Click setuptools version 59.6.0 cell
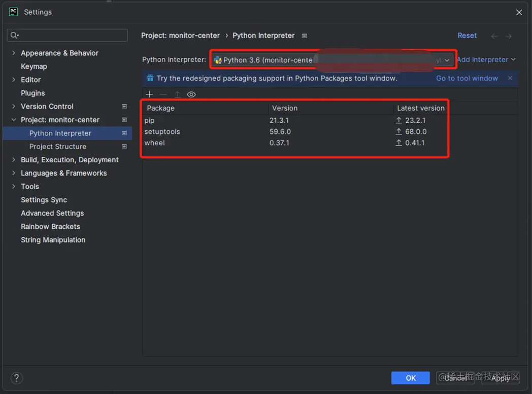The height and width of the screenshot is (394, 532). coord(280,131)
